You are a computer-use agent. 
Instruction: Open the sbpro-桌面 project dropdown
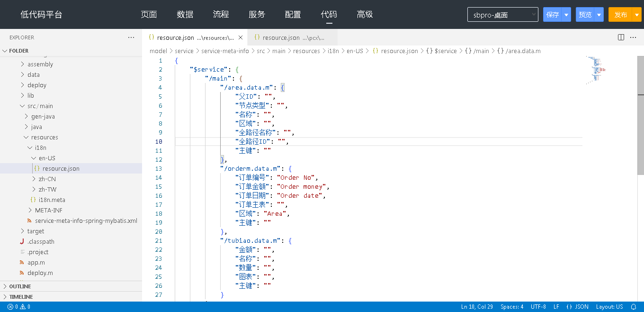(502, 15)
